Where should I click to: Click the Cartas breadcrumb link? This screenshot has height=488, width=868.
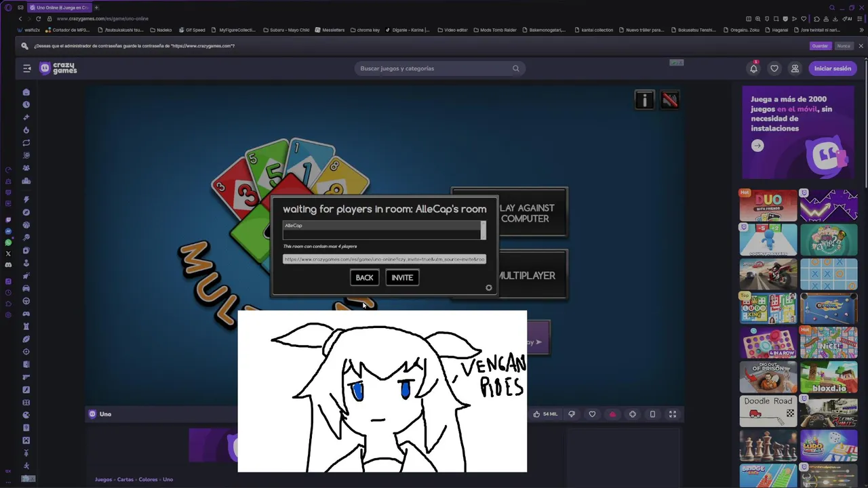[x=125, y=479]
